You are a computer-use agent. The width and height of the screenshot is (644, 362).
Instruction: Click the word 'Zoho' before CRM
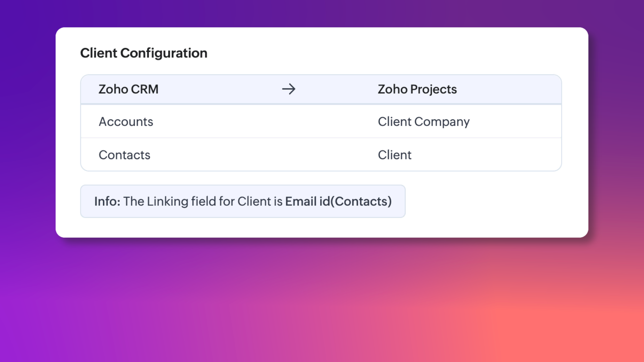tap(113, 89)
